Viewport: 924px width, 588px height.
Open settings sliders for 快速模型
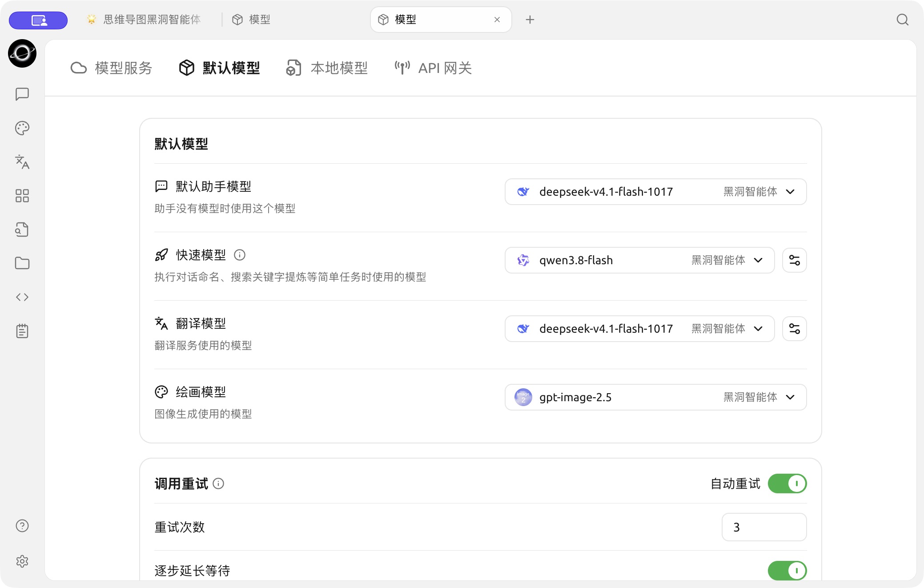tap(794, 260)
